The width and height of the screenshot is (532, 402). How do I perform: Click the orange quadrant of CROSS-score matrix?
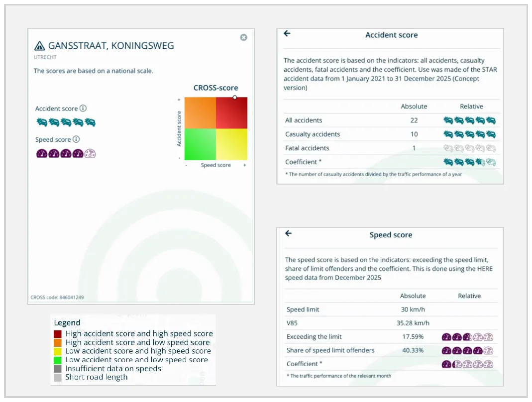[200, 113]
